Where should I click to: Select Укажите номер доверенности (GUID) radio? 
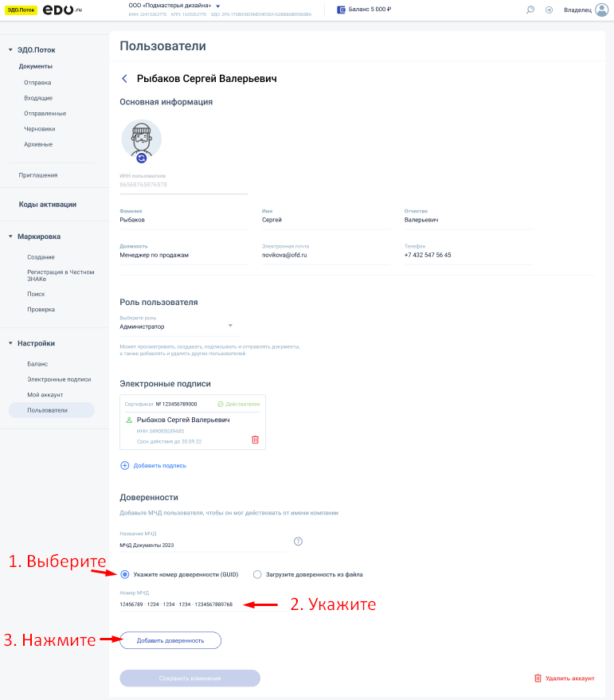[126, 574]
